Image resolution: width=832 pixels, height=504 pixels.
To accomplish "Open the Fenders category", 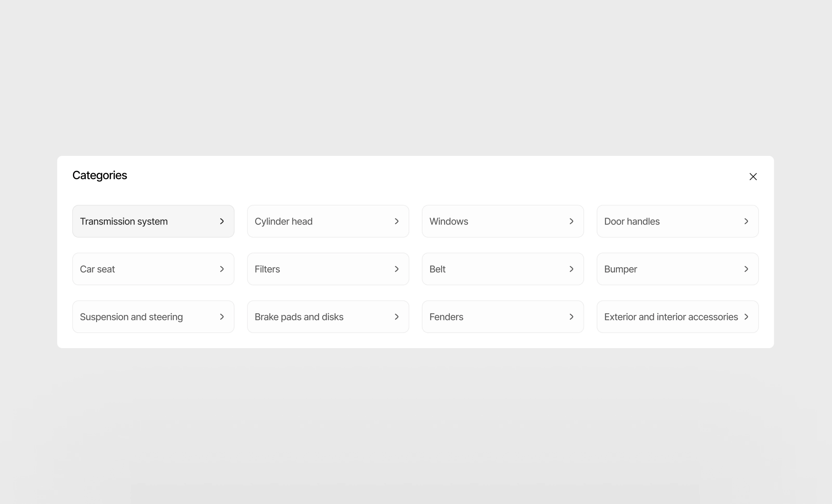I will 502,317.
